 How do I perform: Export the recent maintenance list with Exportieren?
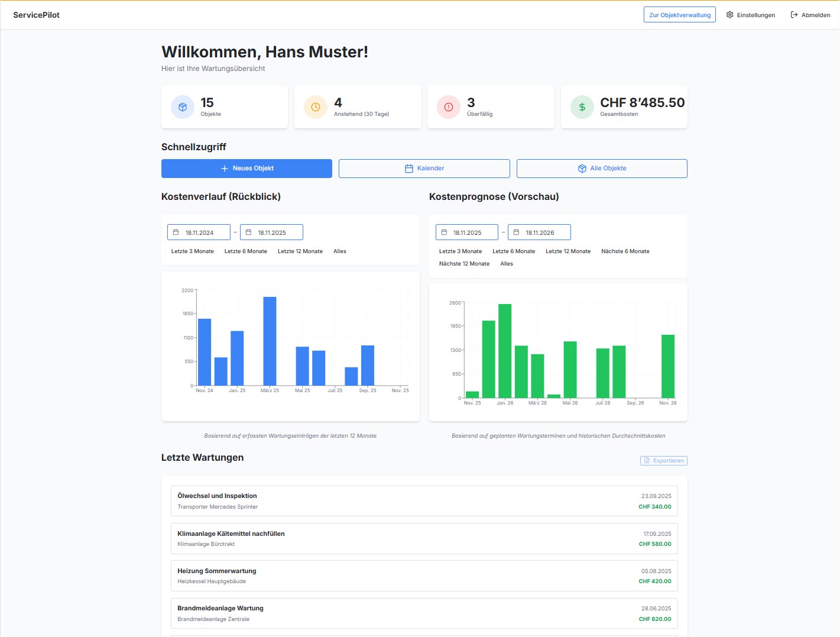click(664, 461)
